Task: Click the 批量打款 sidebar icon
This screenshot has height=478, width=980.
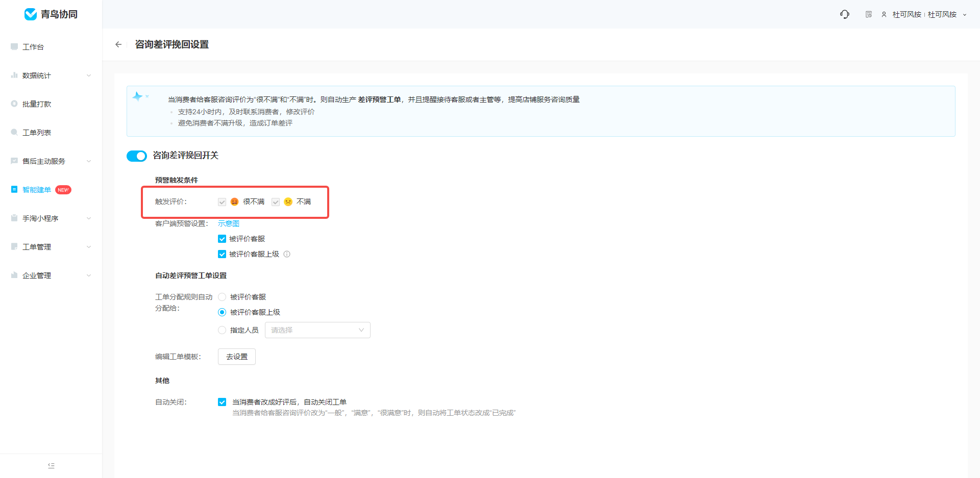Action: (x=14, y=104)
